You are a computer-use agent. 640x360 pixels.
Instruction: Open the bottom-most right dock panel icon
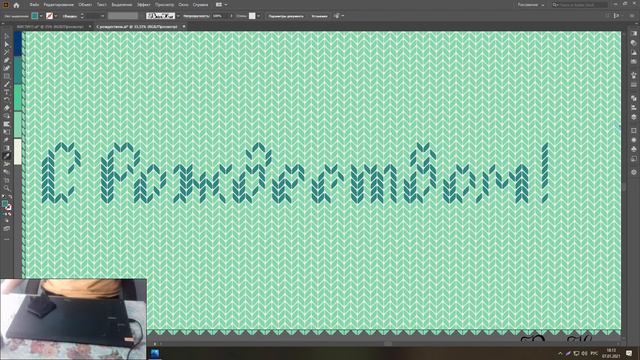click(633, 172)
